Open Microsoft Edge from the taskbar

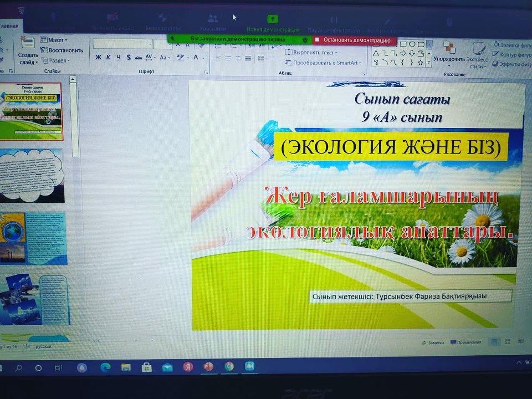(x=105, y=367)
